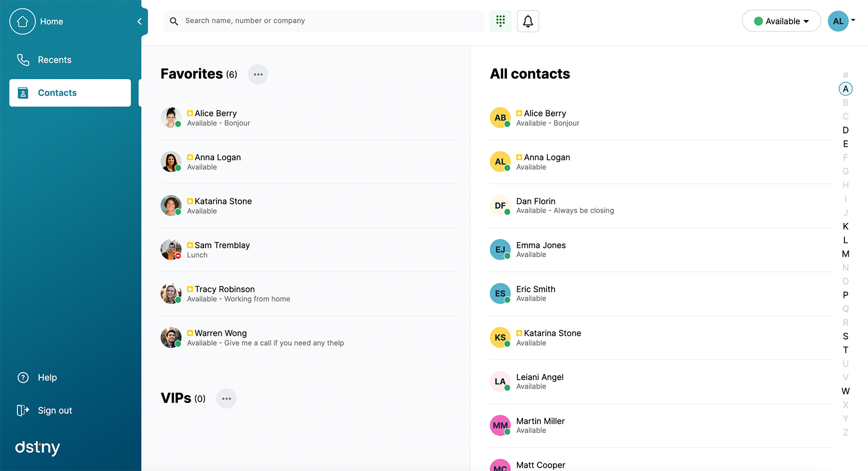
Task: Click the dstny logo
Action: coord(38,448)
